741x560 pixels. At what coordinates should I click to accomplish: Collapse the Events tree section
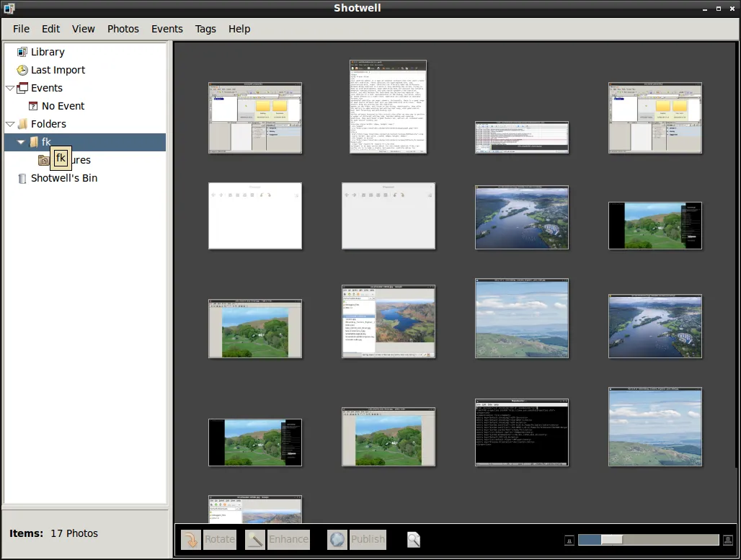pos(10,88)
